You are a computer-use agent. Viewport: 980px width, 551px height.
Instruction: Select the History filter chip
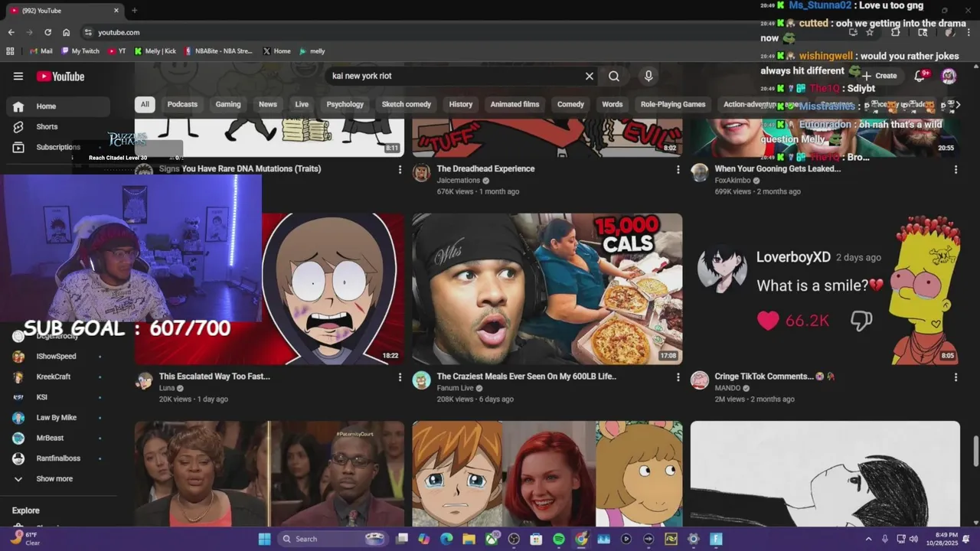coord(461,104)
